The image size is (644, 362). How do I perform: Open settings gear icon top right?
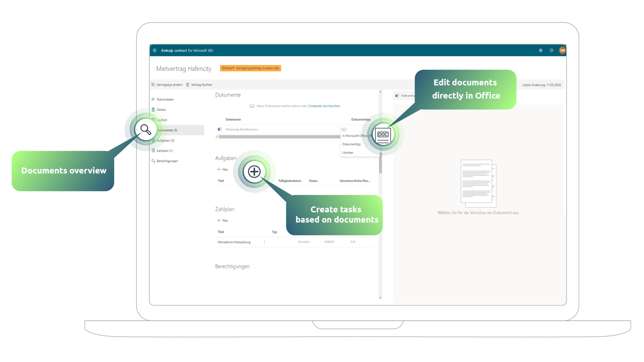[x=541, y=50]
